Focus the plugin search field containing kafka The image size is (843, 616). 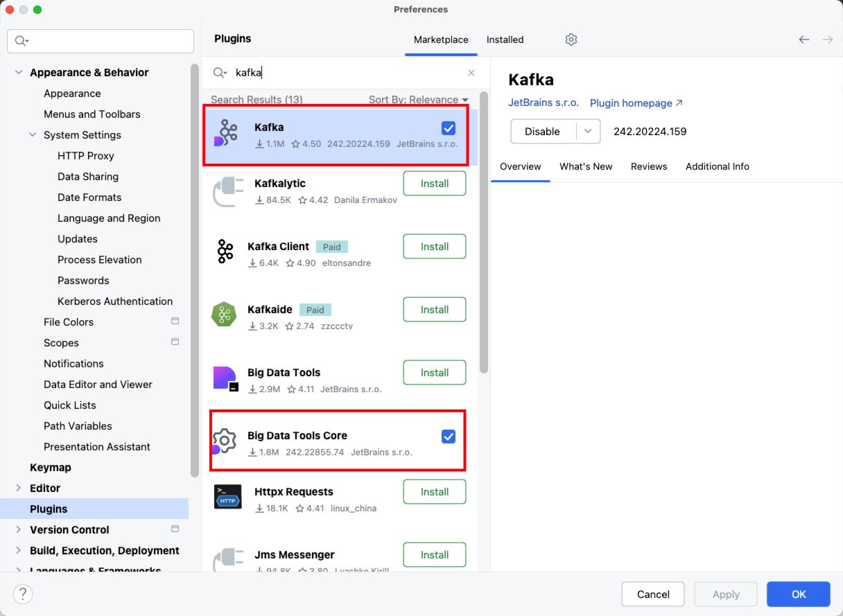[x=346, y=73]
